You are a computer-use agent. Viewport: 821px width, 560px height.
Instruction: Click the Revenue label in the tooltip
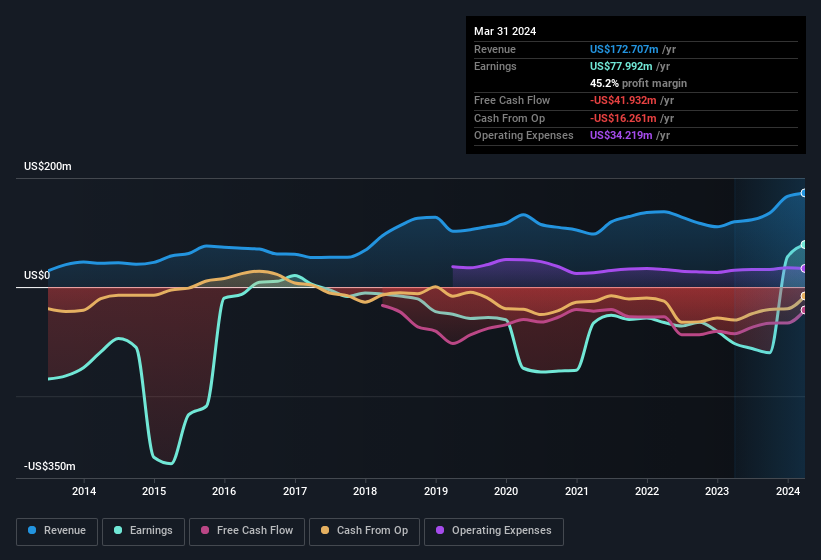point(495,49)
